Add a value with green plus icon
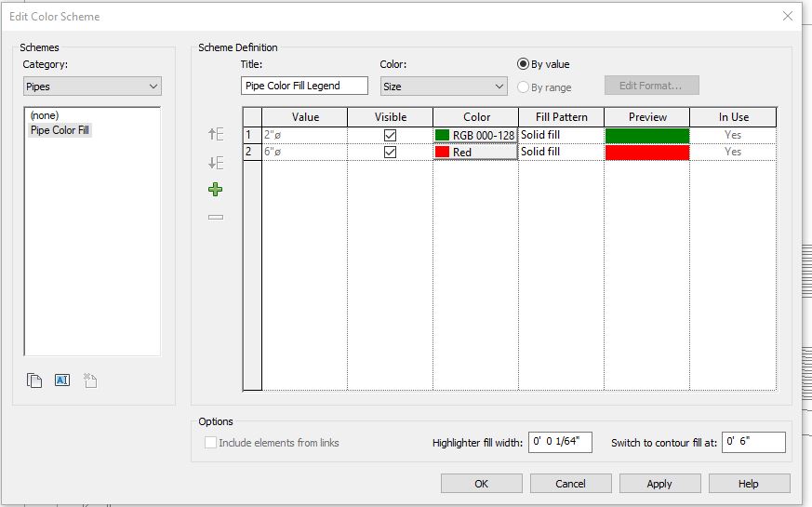This screenshot has height=507, width=812. tap(216, 190)
